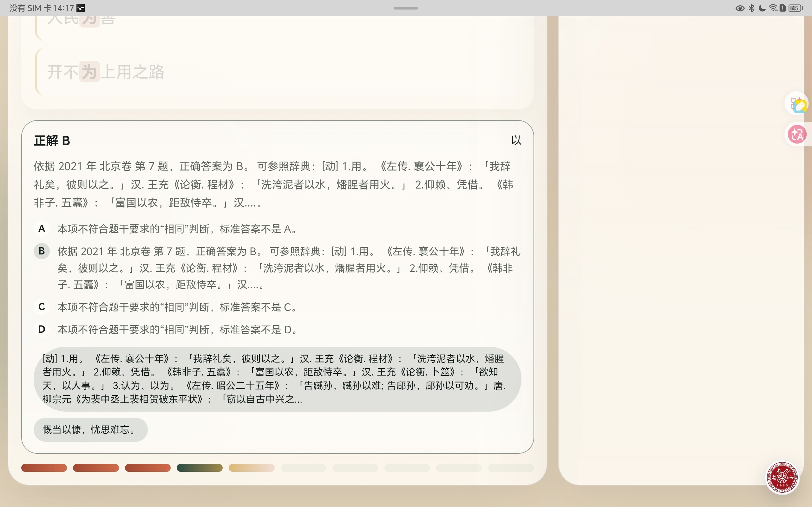Tap the battery level indicator

(796, 8)
